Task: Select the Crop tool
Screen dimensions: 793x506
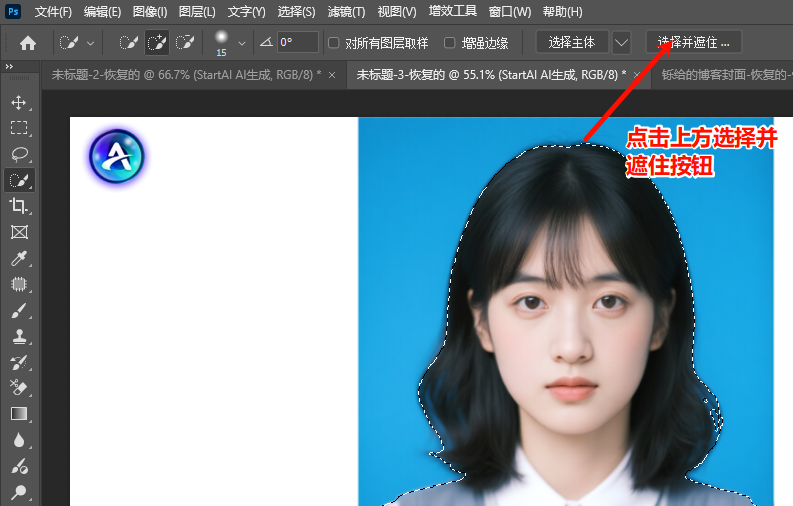Action: [x=19, y=206]
